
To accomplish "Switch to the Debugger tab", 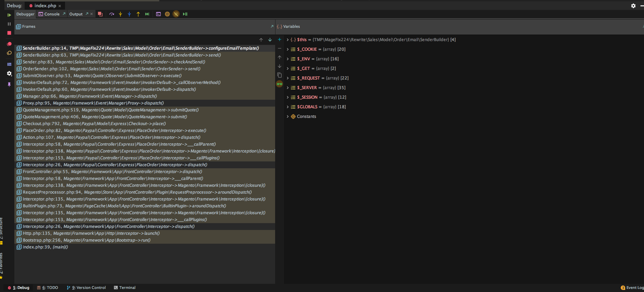I will click(x=25, y=14).
